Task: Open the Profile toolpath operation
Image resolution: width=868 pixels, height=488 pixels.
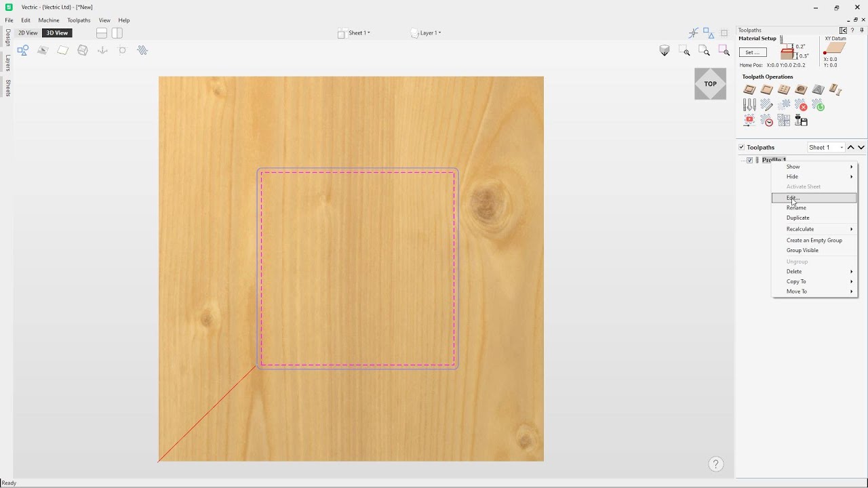Action: (x=749, y=89)
